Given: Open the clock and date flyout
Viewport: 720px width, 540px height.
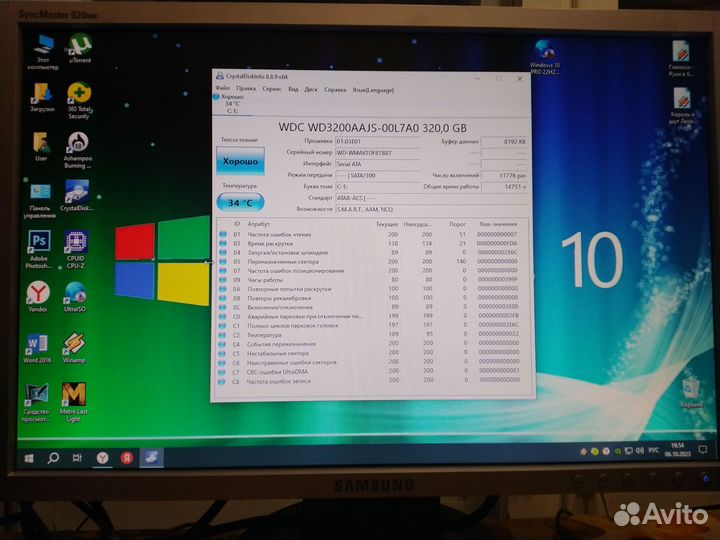Looking at the screenshot, I should [x=677, y=450].
